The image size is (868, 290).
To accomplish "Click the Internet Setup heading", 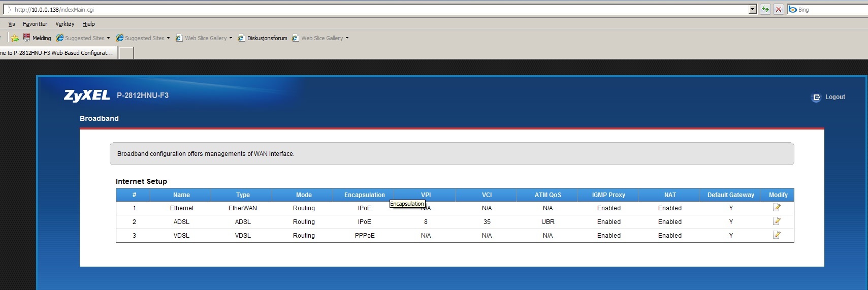I will point(141,181).
